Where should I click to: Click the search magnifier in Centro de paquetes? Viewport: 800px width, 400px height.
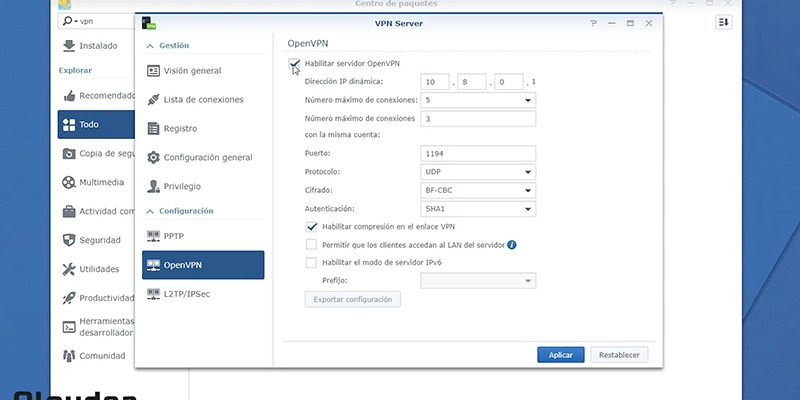[67, 21]
